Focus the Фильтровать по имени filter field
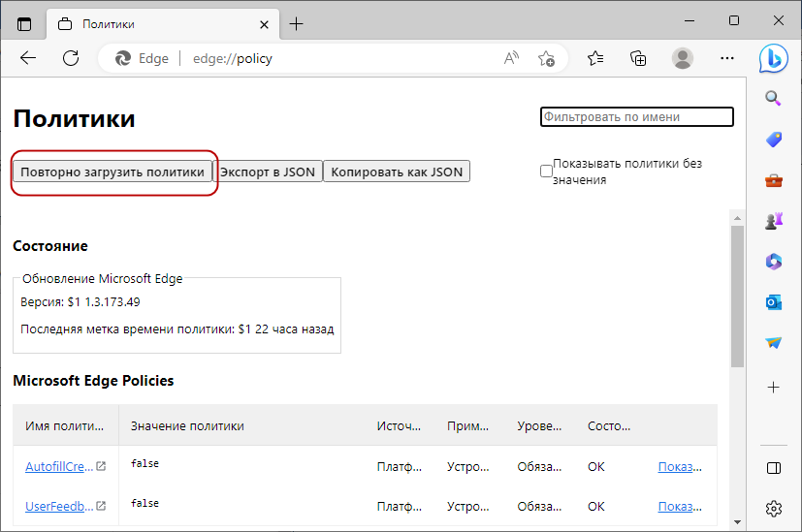The height and width of the screenshot is (532, 802). [x=637, y=116]
